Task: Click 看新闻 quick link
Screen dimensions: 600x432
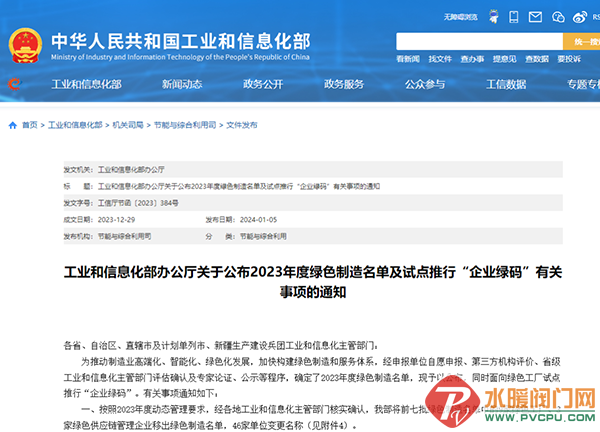Action: (408, 59)
